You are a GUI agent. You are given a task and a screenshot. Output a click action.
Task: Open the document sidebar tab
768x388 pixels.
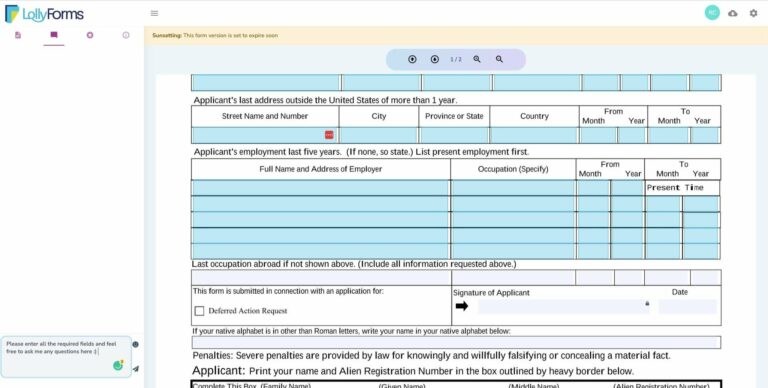coord(18,35)
